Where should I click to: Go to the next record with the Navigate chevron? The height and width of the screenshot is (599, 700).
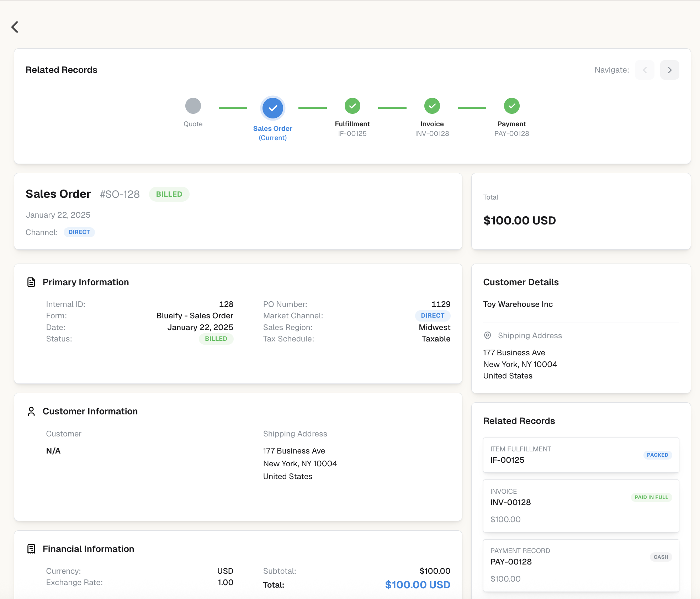click(669, 70)
